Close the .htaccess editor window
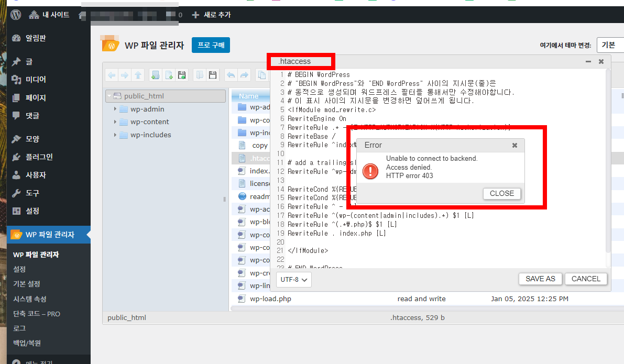Screen dimensions: 624x364 point(601,62)
